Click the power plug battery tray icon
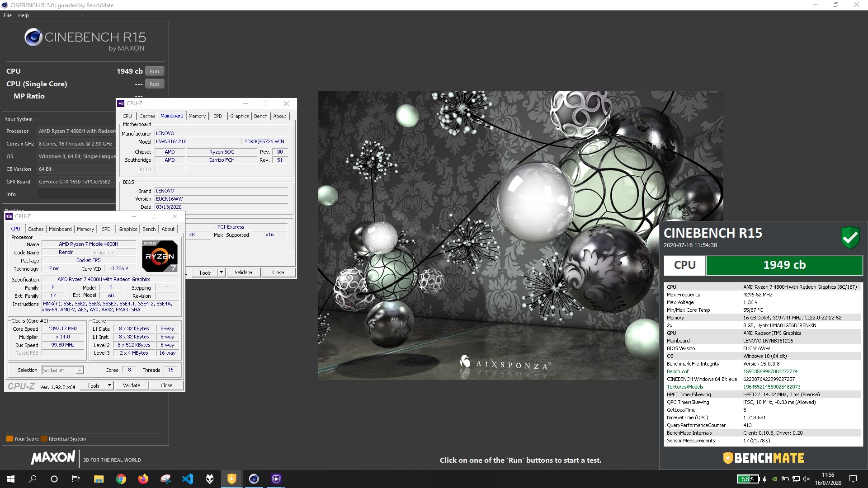The image size is (868, 488). coord(785,479)
